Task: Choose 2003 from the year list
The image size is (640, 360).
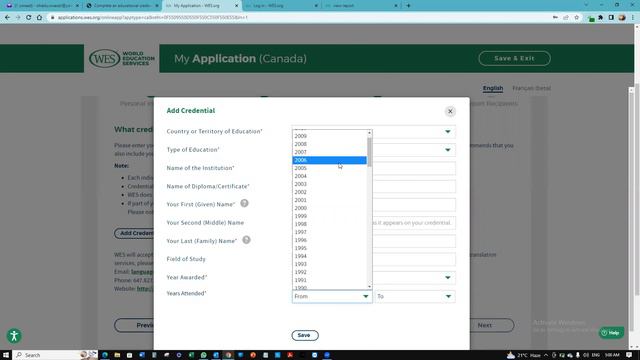Action: [329, 184]
